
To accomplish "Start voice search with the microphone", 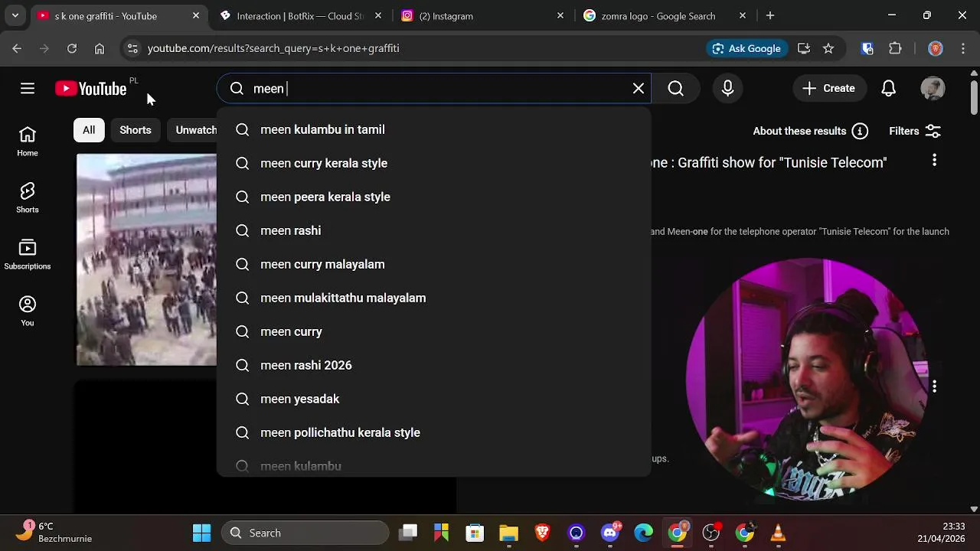I will [727, 89].
